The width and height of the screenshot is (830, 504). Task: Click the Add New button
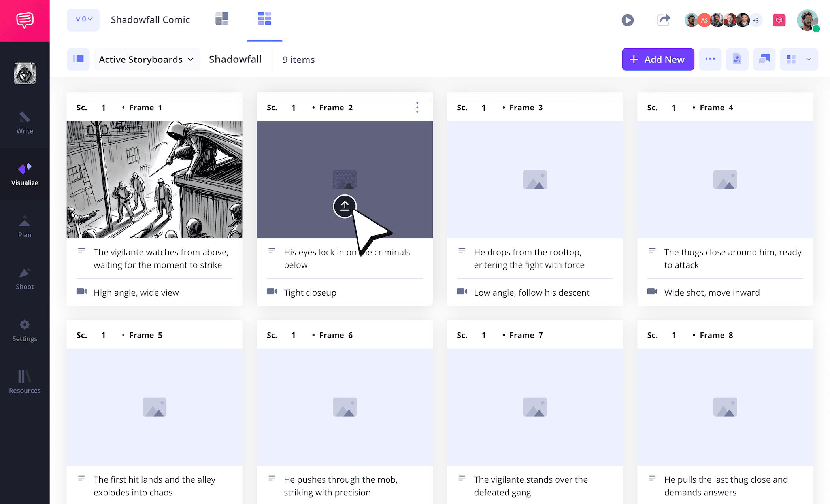tap(658, 59)
